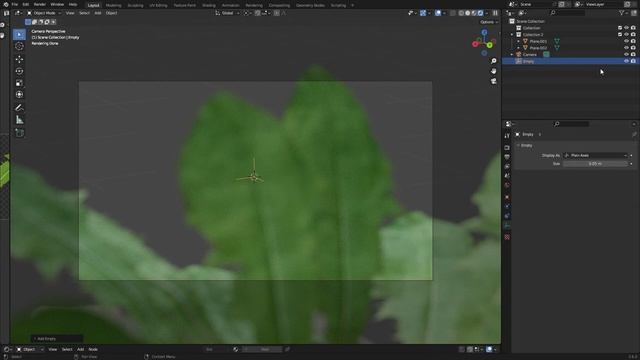The width and height of the screenshot is (640, 360).
Task: Open the Edit menu
Action: pos(26,4)
